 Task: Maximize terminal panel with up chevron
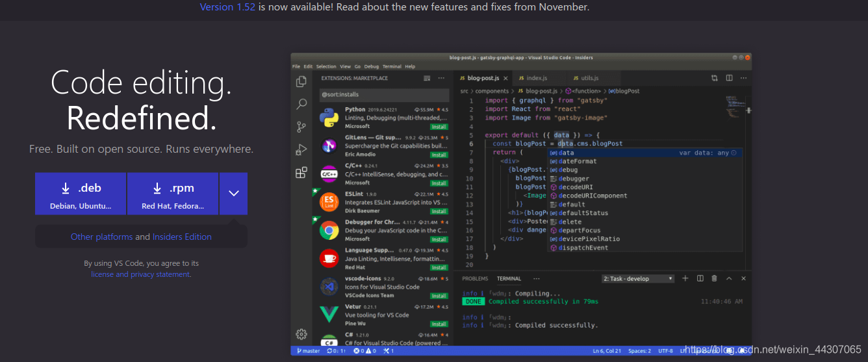pos(729,278)
